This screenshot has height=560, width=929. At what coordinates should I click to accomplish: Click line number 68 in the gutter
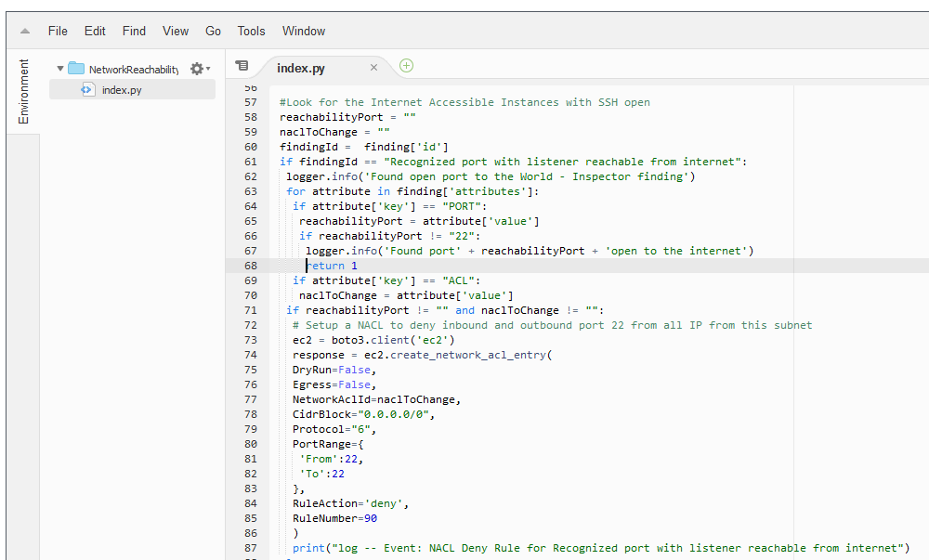pos(251,266)
